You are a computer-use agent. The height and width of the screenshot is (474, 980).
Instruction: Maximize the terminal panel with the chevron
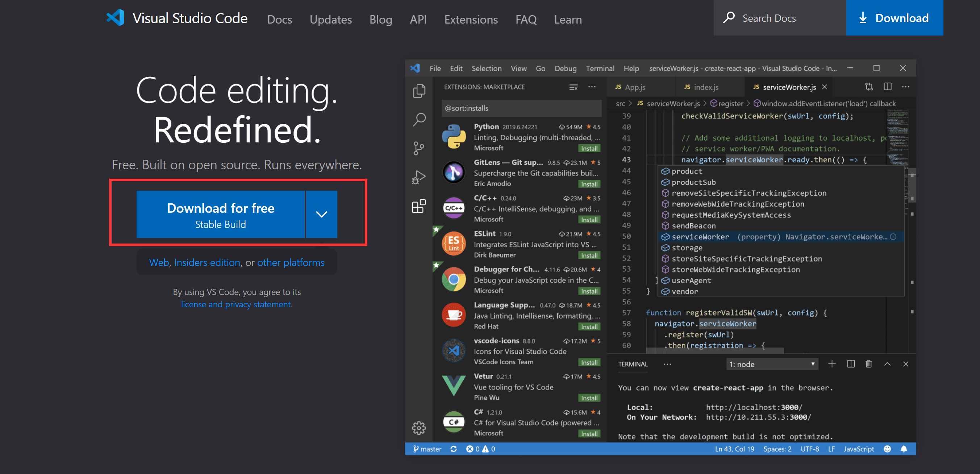pos(887,364)
